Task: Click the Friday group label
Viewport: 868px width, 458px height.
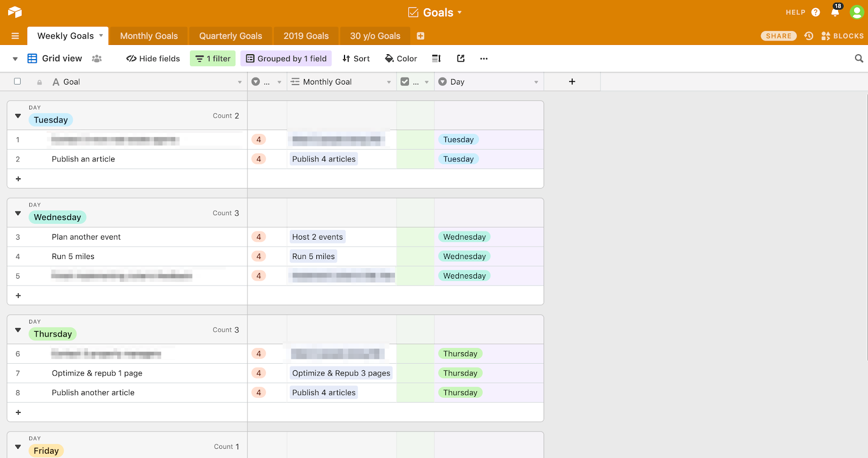Action: (x=46, y=451)
